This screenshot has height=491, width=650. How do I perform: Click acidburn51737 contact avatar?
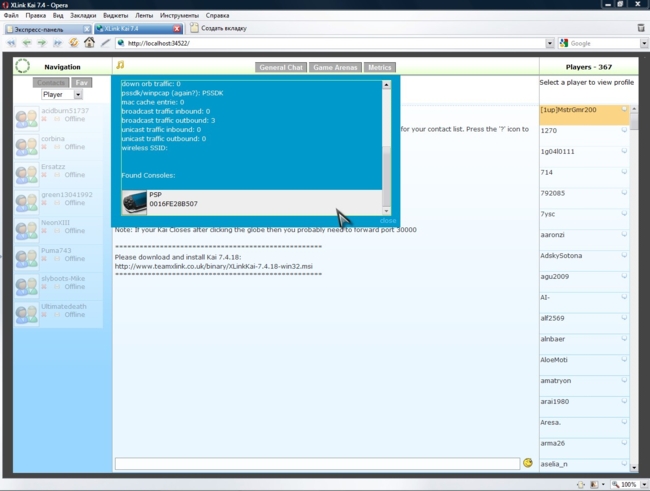(27, 118)
